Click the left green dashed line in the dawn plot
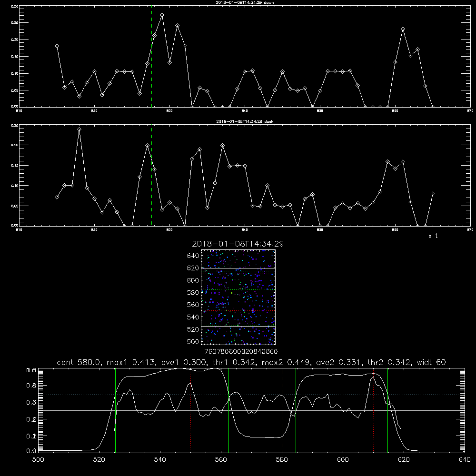 (x=151, y=58)
